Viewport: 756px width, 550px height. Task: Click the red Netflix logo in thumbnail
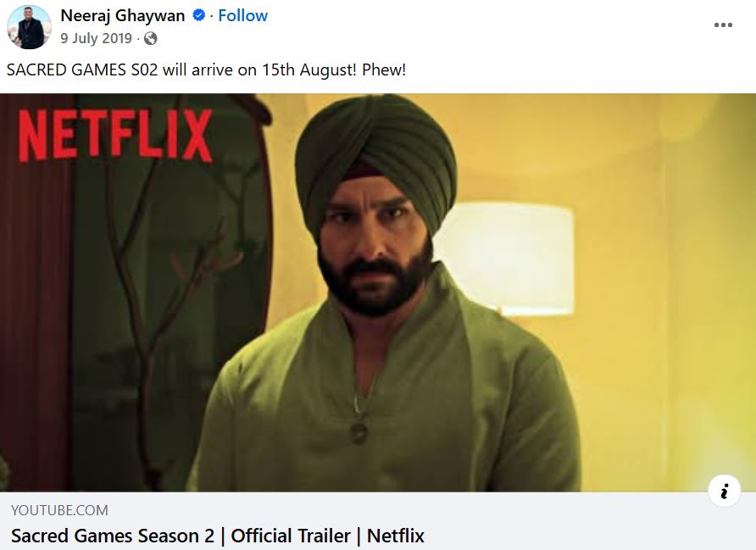(115, 136)
